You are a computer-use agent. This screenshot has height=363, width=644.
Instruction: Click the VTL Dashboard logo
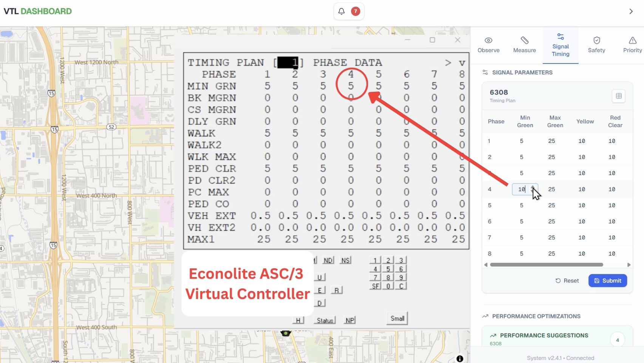(x=38, y=11)
